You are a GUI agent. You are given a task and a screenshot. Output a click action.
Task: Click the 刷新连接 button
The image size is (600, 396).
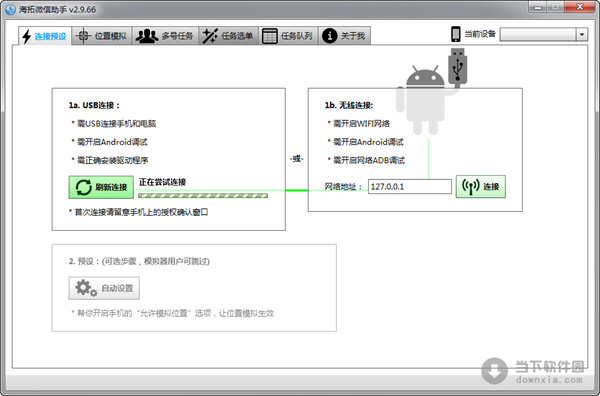coord(101,187)
